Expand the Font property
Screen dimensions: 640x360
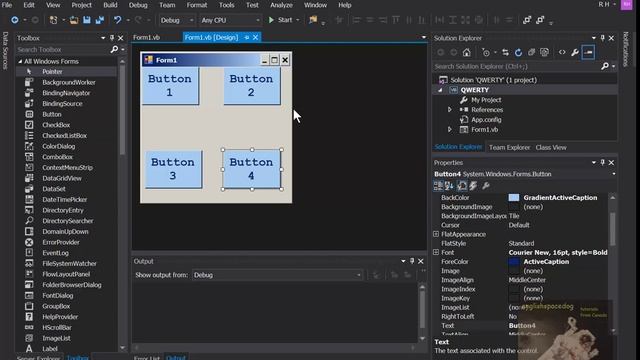(x=436, y=252)
